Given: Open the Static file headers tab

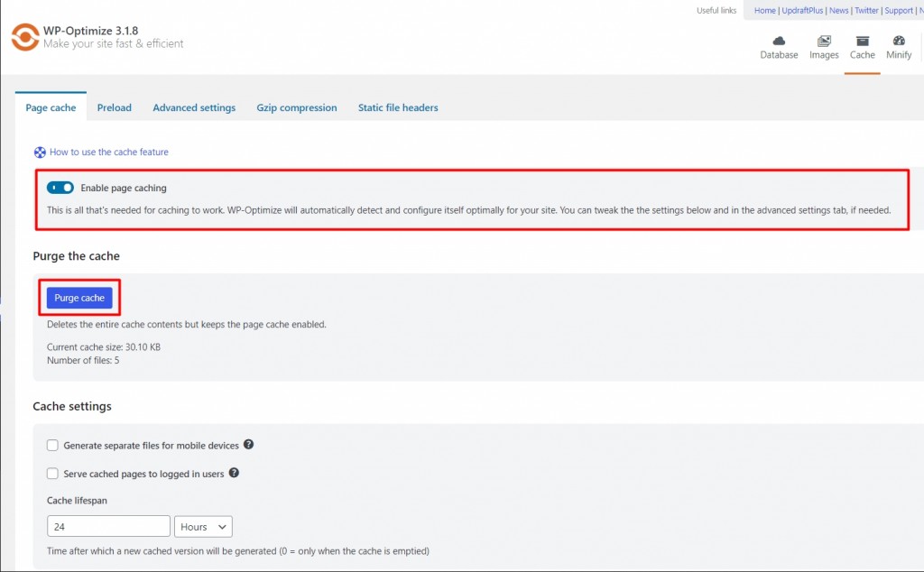Looking at the screenshot, I should 398,107.
